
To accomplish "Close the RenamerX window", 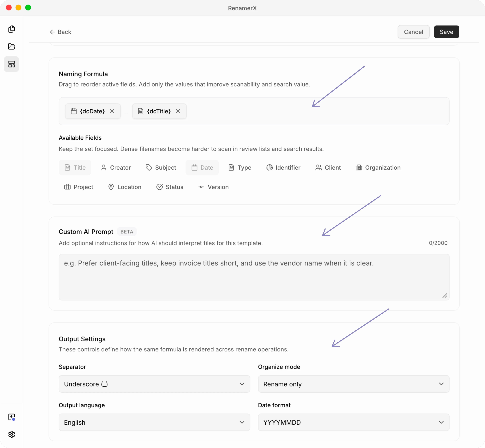I will [9, 8].
